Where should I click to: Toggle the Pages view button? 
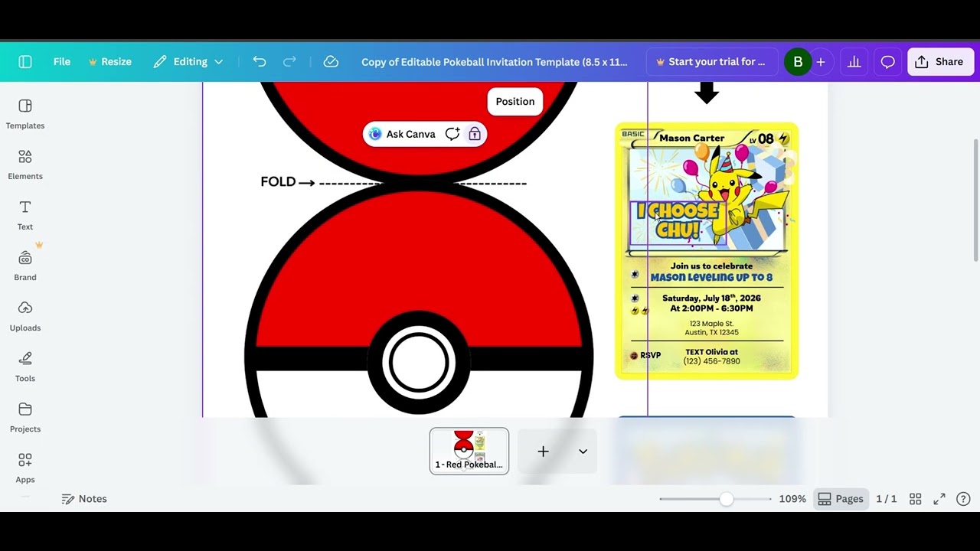[841, 499]
